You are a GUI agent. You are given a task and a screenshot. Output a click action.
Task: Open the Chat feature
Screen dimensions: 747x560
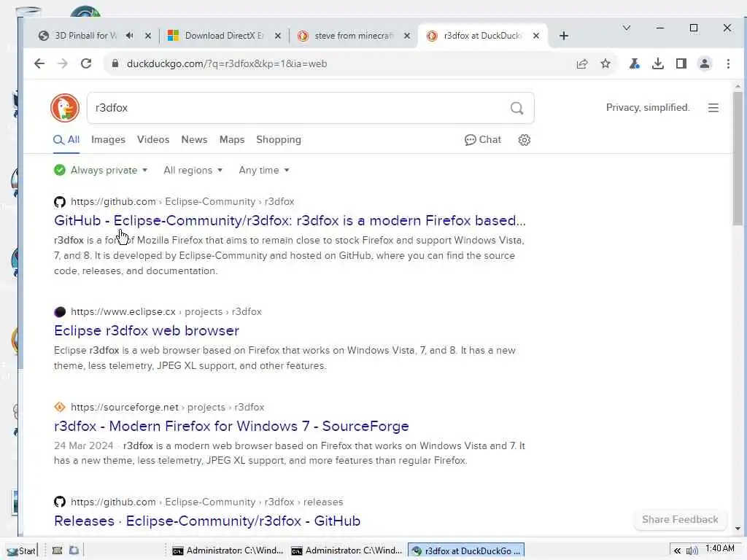(483, 139)
